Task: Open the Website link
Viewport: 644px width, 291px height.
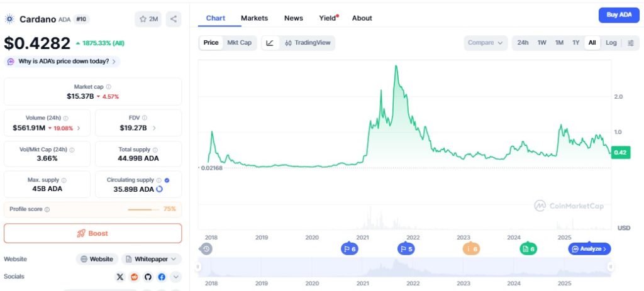Action: pos(97,259)
